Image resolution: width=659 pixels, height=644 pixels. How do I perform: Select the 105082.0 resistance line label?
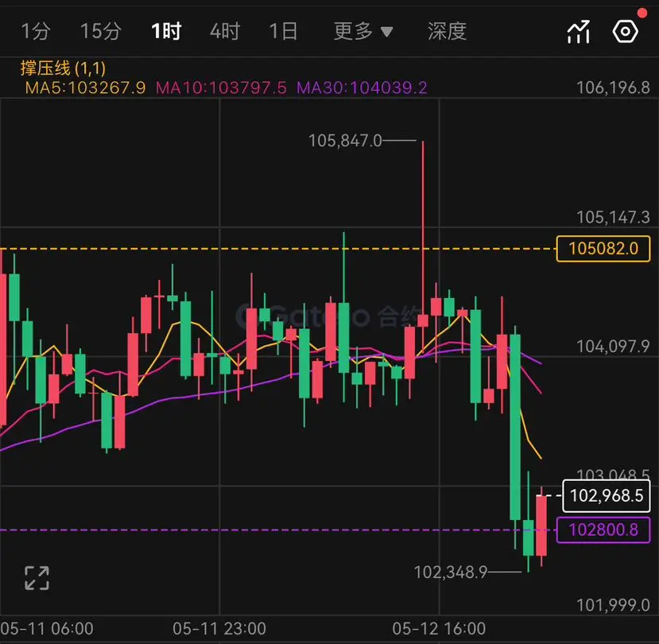(603, 249)
